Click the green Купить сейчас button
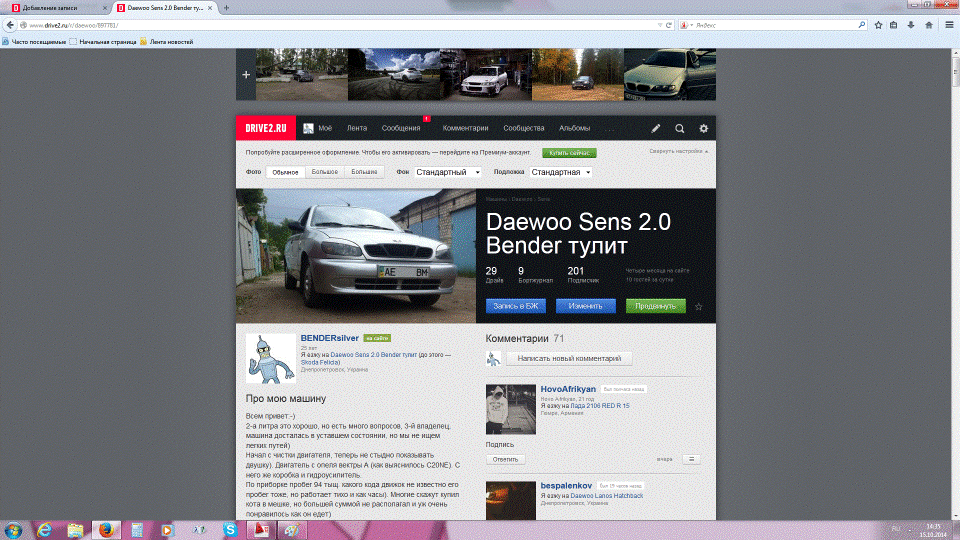 click(569, 152)
